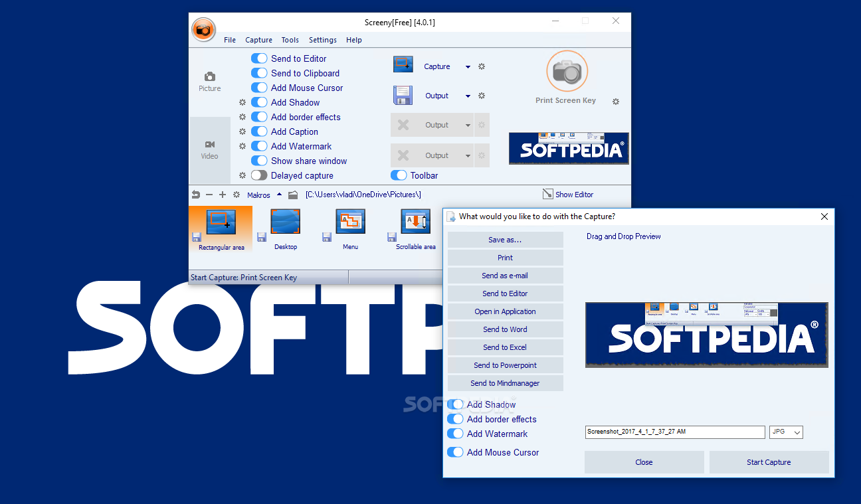Click the round Print Screen Key camera
The width and height of the screenshot is (861, 504).
point(567,70)
